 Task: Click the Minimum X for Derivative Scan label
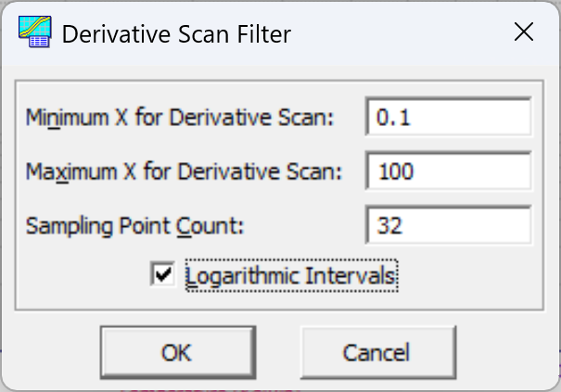tap(180, 118)
